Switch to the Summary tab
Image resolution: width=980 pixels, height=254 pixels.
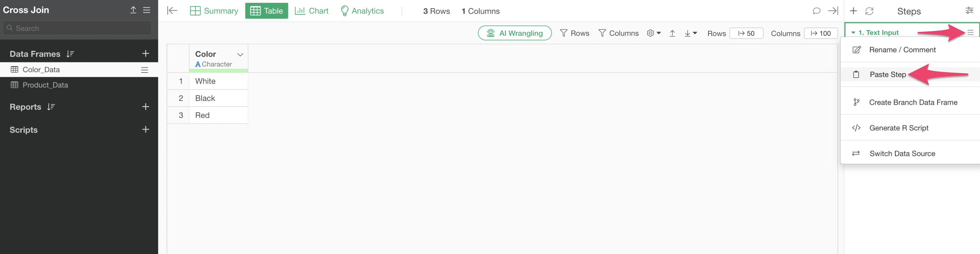(x=214, y=11)
